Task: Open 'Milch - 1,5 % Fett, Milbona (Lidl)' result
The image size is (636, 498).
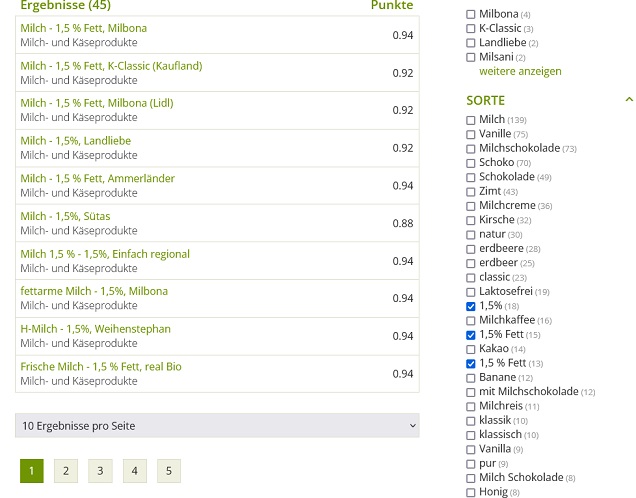Action: coord(97,103)
